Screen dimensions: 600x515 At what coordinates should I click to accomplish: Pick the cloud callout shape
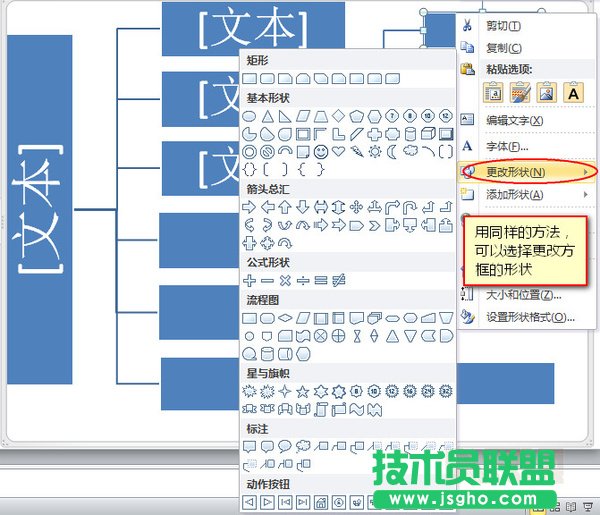pyautogui.click(x=303, y=446)
